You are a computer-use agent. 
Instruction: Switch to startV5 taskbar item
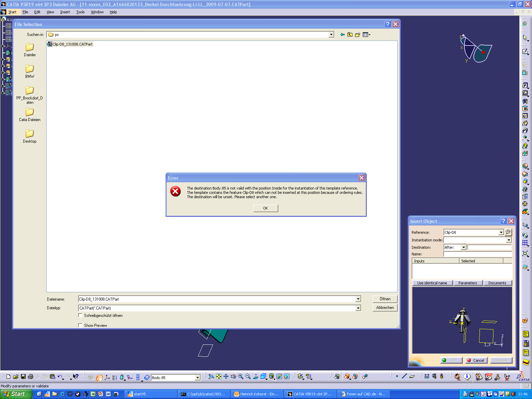151,394
